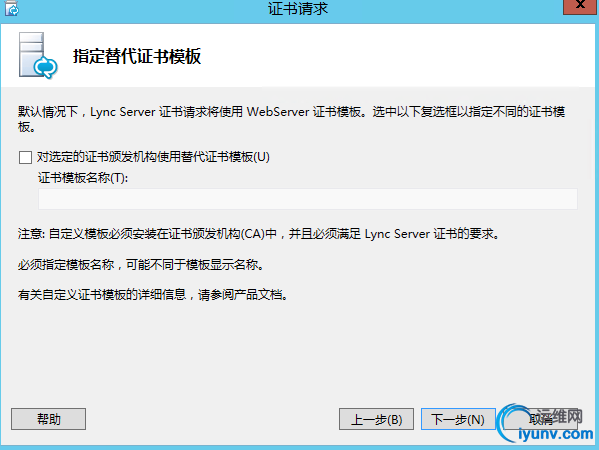Go back with 上一步(B) button
Screen dimensions: 599x450
[376, 419]
